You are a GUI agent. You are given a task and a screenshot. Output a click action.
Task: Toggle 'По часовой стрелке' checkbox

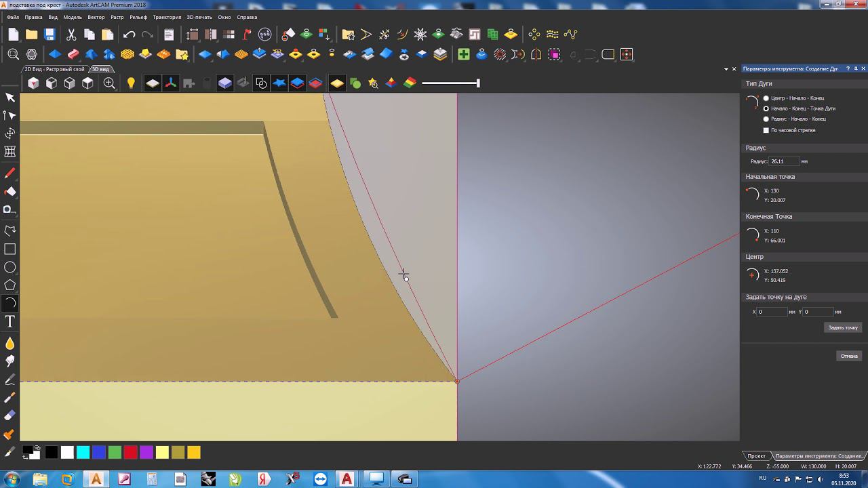click(x=766, y=130)
